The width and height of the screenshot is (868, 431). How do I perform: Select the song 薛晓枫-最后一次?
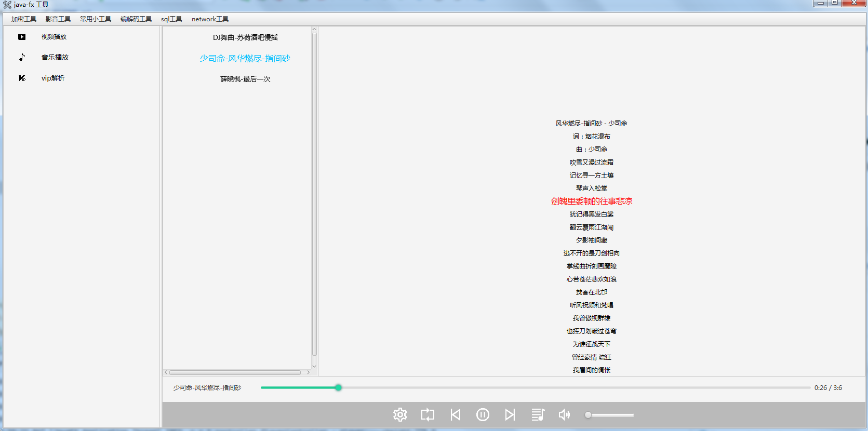[x=245, y=79]
